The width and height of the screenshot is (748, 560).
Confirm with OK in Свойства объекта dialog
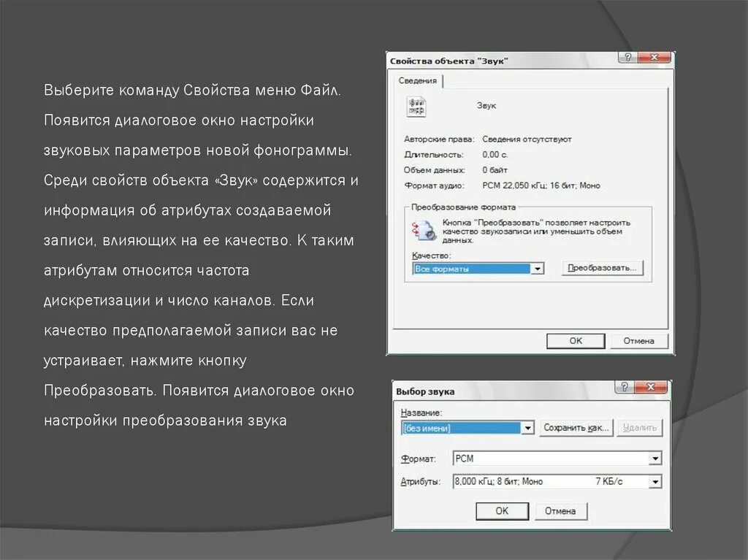point(576,340)
